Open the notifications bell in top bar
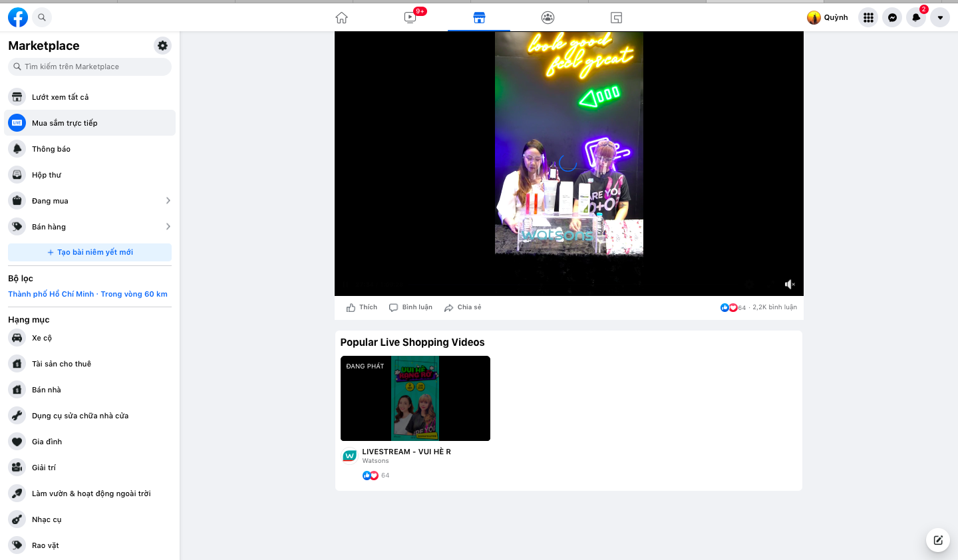Image resolution: width=958 pixels, height=560 pixels. point(916,17)
